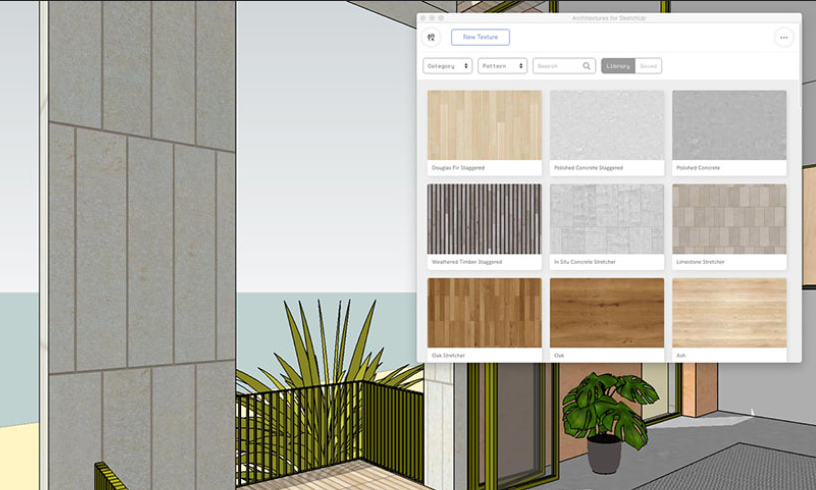Select the Oak Stretcher texture
816x490 pixels.
[x=484, y=312]
